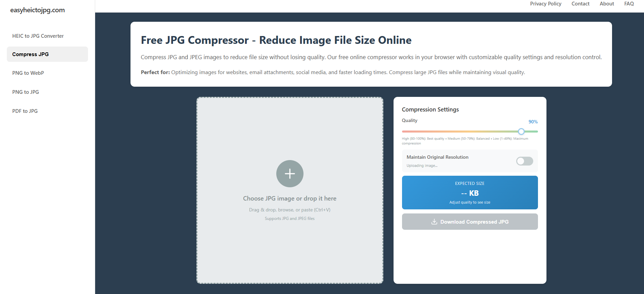The width and height of the screenshot is (644, 294).
Task: Click the easyheictojpg.com site logo
Action: (37, 10)
